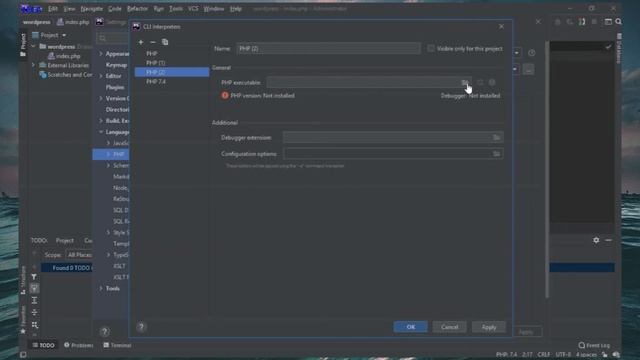The image size is (640, 360).
Task: Collapse all TODO items icon
Action: (x=34, y=312)
